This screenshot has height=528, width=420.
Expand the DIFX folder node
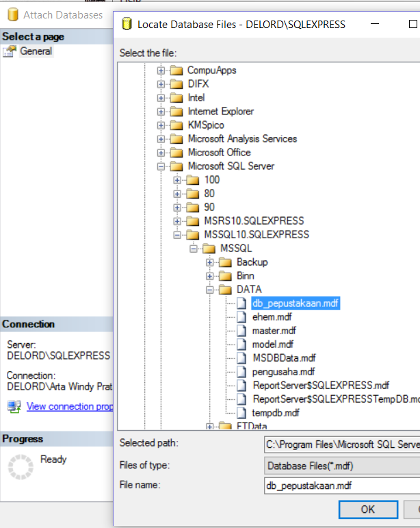tap(161, 84)
